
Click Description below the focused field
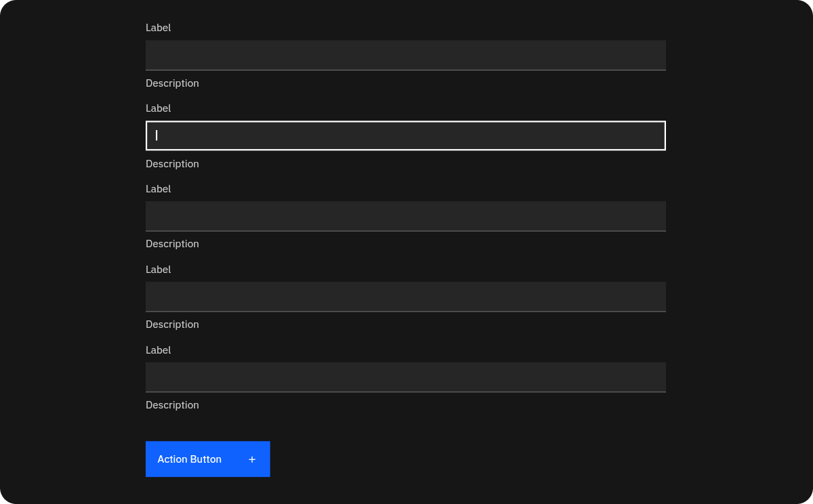pos(172,164)
